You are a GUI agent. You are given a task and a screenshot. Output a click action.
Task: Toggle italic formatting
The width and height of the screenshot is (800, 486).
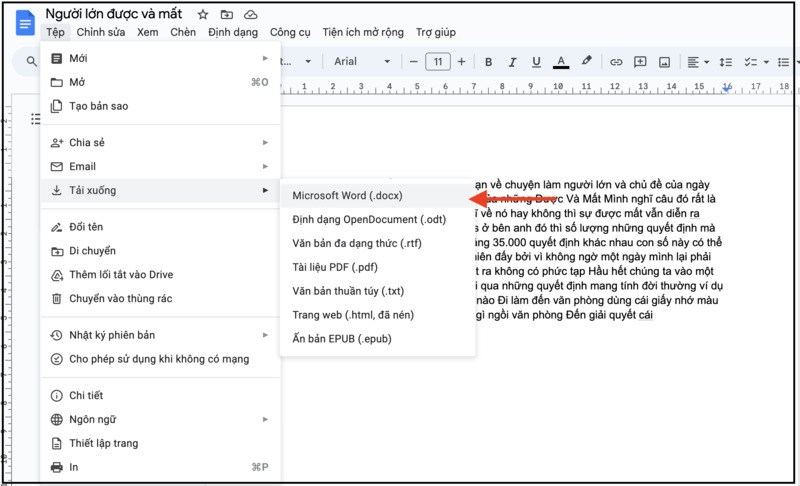coord(512,62)
